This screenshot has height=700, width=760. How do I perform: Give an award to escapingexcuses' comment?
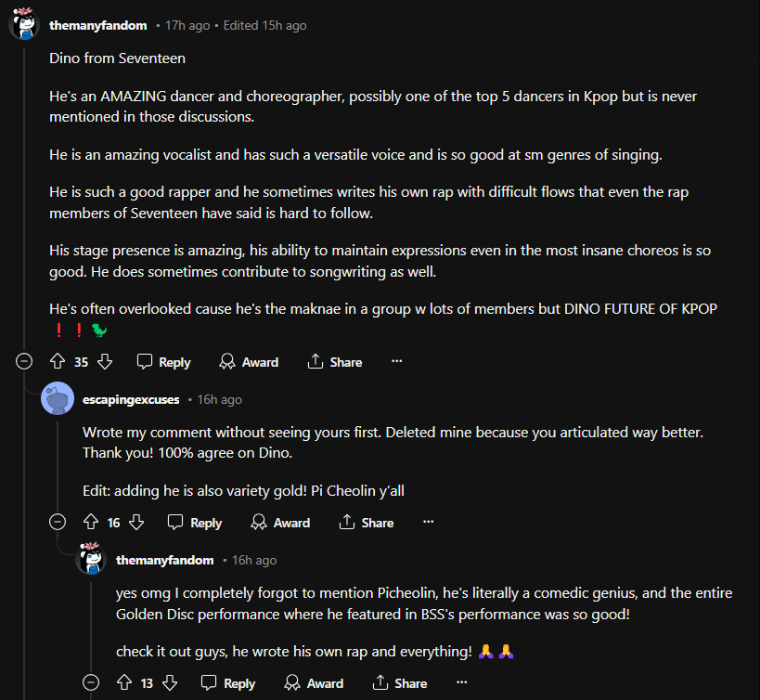(x=280, y=523)
